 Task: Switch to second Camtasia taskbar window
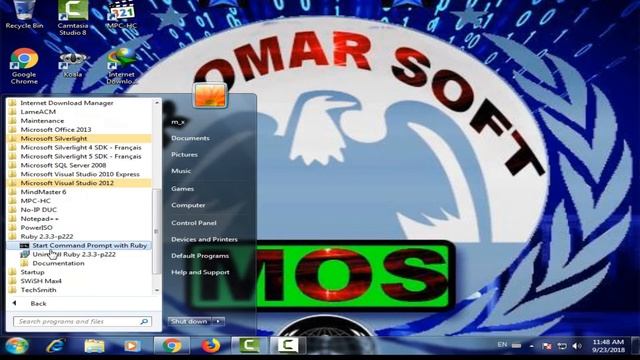287,346
